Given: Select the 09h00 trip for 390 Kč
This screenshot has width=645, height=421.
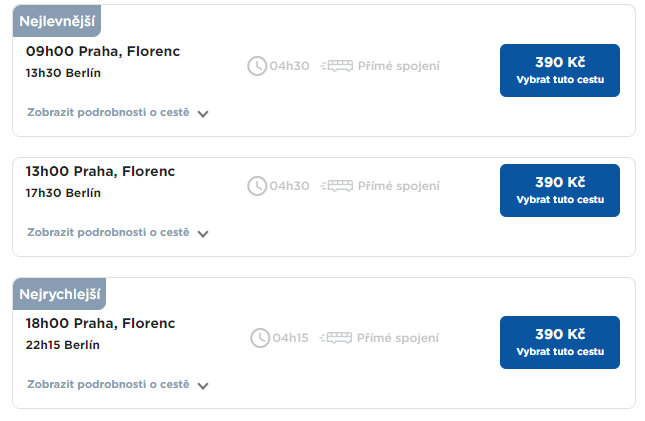Looking at the screenshot, I should (x=560, y=70).
